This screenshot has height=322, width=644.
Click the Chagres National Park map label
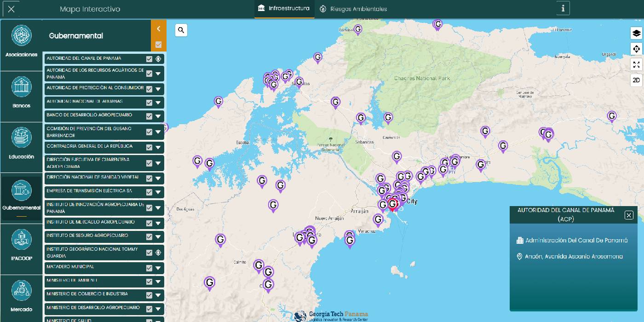(422, 78)
